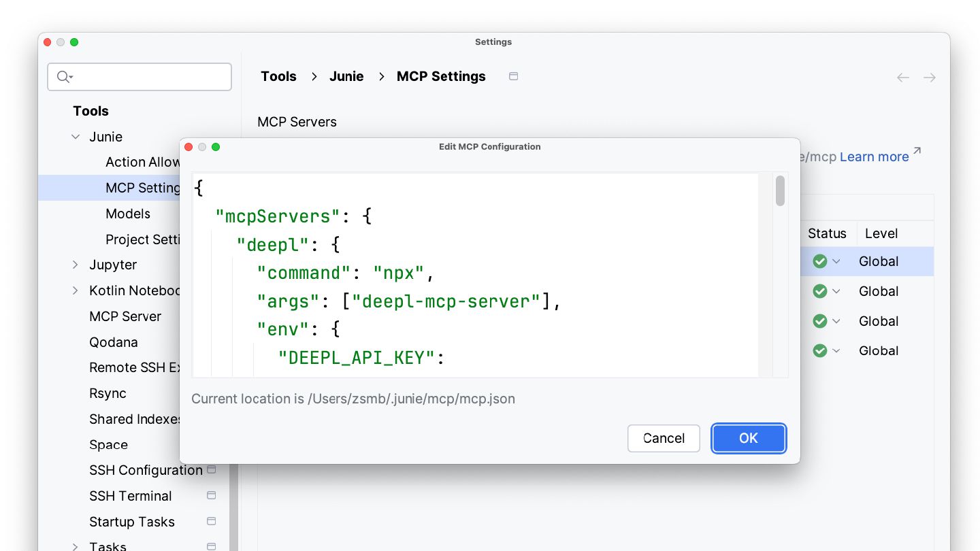Click Junie in the breadcrumb

coord(346,76)
